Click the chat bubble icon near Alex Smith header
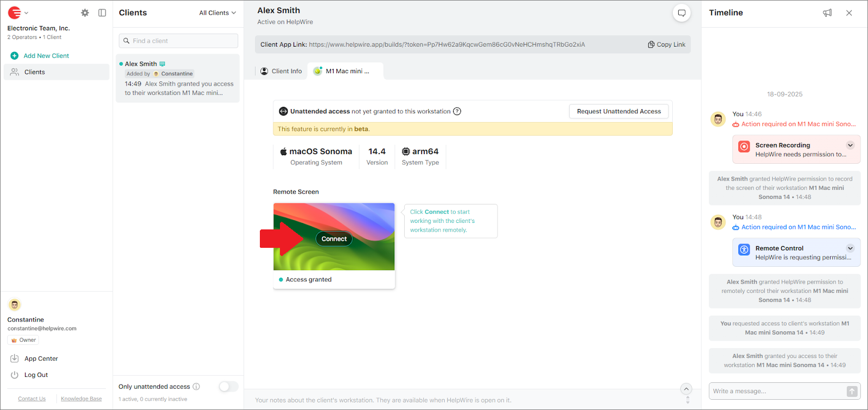The image size is (868, 410). point(682,13)
